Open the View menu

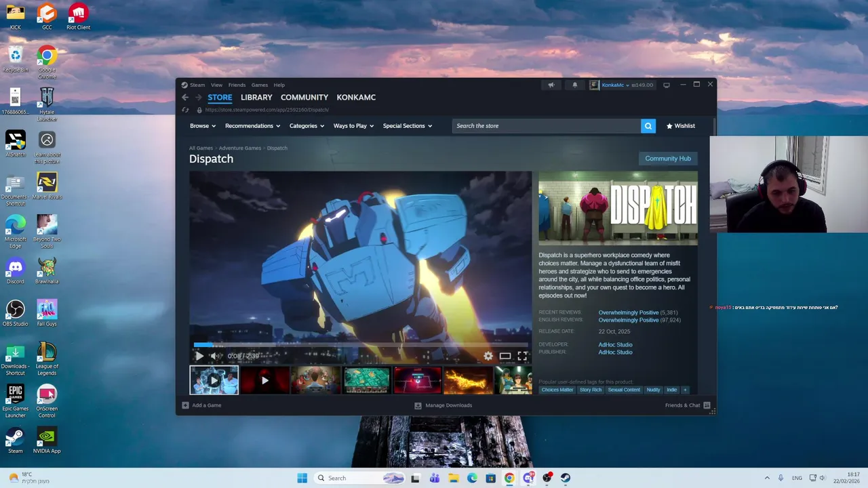tap(216, 85)
